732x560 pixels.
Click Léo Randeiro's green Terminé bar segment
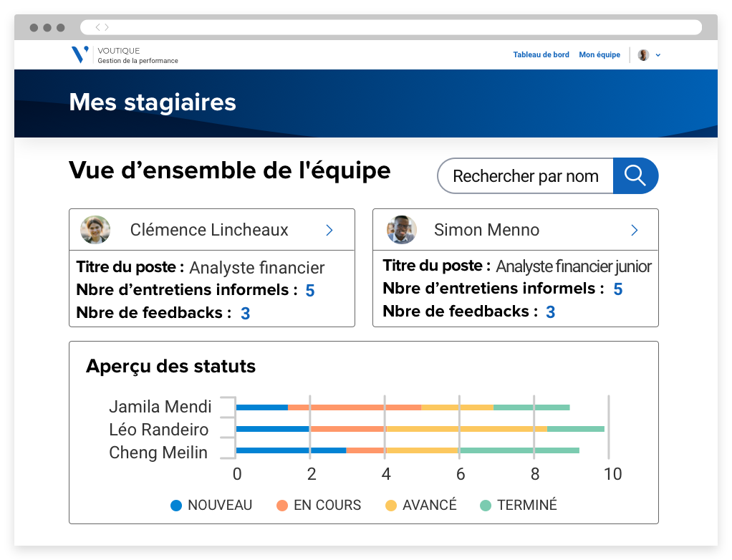(x=576, y=429)
